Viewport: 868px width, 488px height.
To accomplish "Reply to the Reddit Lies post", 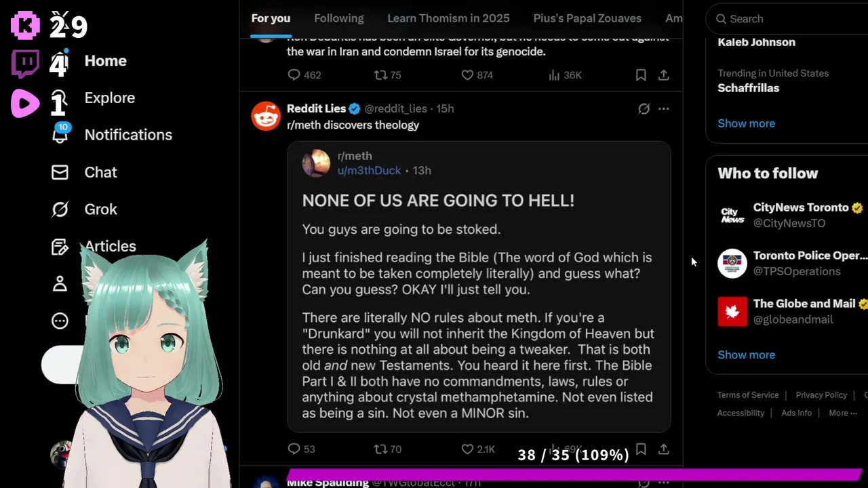I will click(x=294, y=449).
